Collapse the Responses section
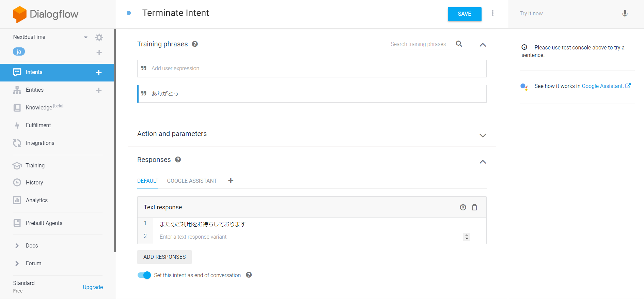644x299 pixels. [483, 162]
